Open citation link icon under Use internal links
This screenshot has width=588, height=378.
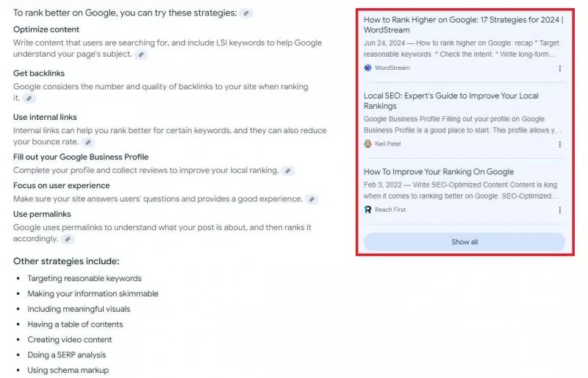point(88,142)
